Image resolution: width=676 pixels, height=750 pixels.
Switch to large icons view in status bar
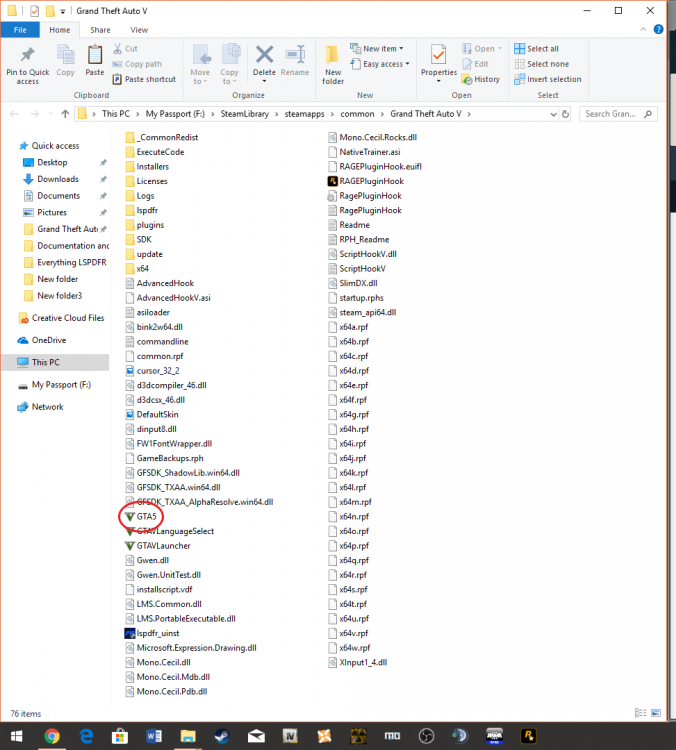[x=656, y=713]
